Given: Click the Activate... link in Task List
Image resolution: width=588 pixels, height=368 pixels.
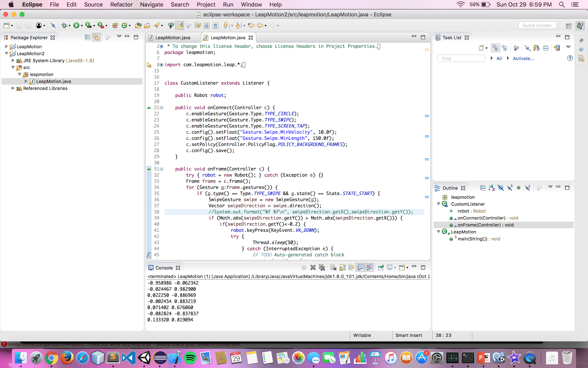Looking at the screenshot, I should click(x=523, y=59).
